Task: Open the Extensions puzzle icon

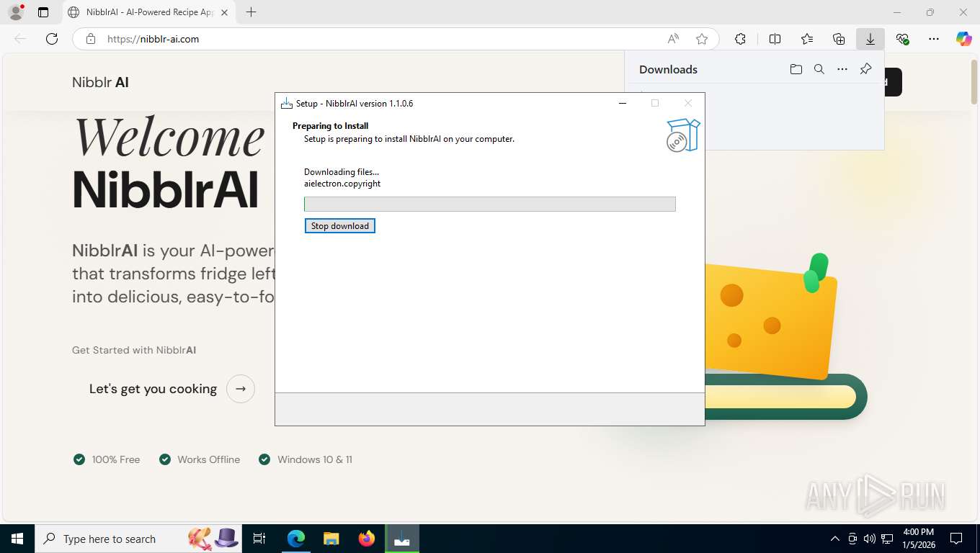Action: pyautogui.click(x=740, y=39)
